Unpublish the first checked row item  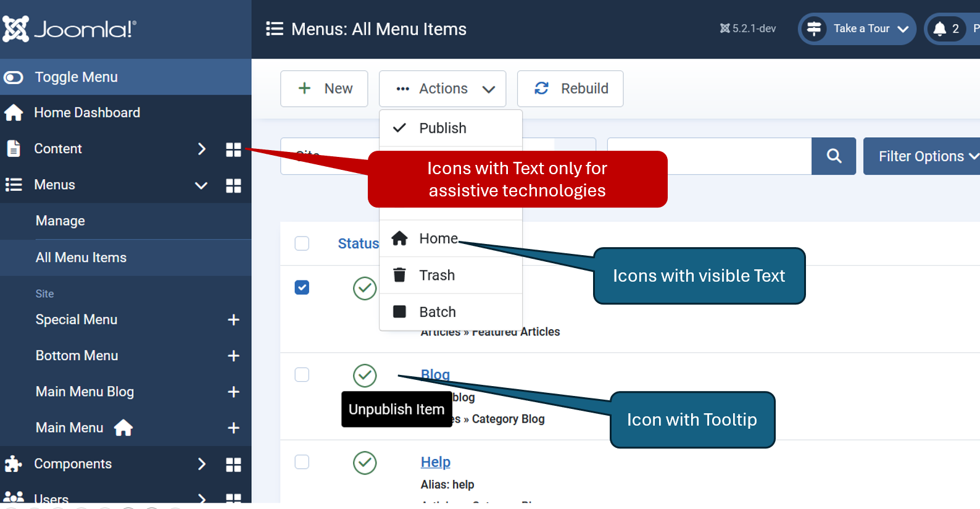(365, 288)
